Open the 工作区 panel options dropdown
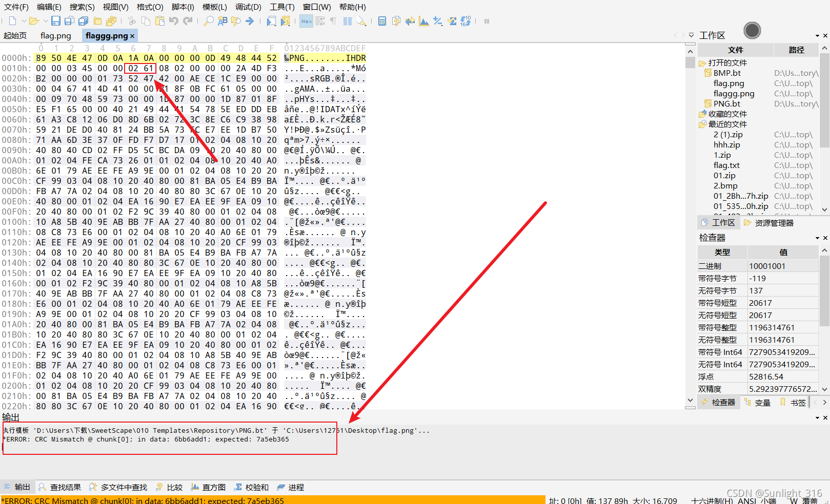Screen dimensions: 830x504 (x=817, y=36)
